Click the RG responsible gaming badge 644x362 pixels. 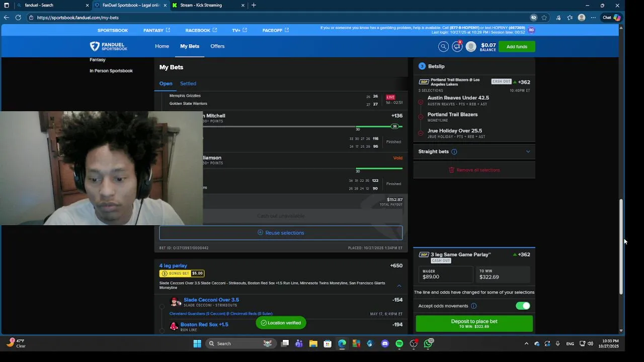531,30
